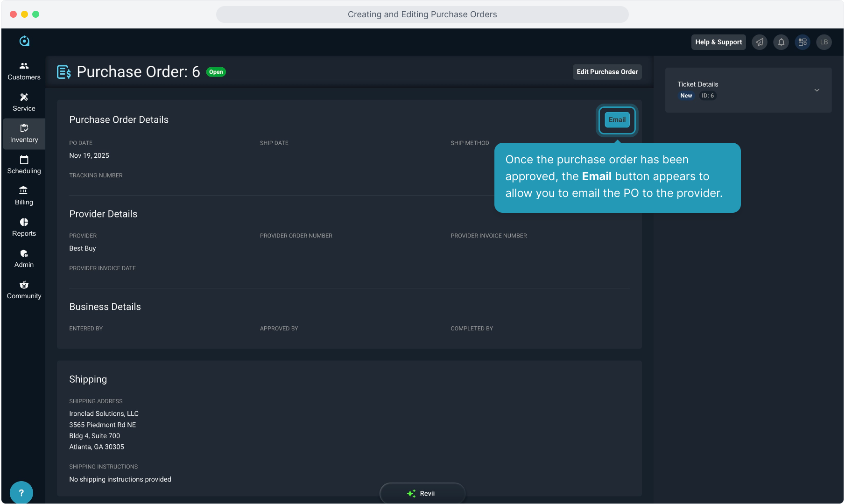Click the purchase order document icon
Screen dimensions: 845x504
(63, 72)
